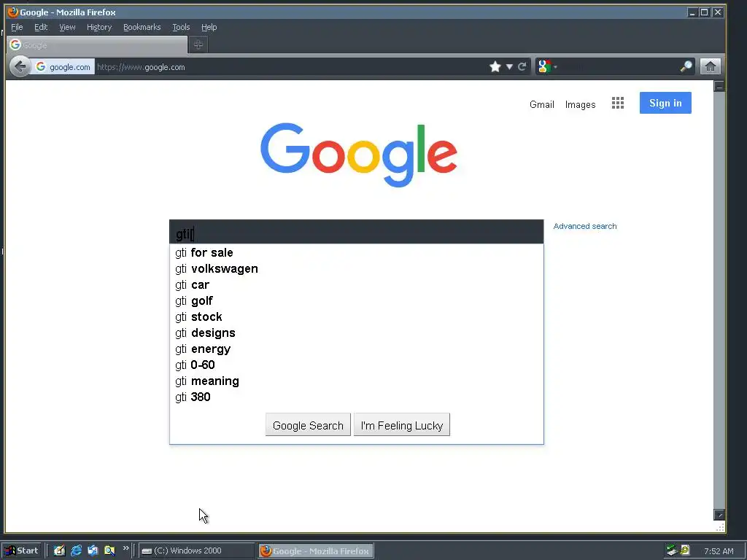Click the search magnifier quick launch icon
Viewport: 747px width, 560px height.
[x=109, y=551]
